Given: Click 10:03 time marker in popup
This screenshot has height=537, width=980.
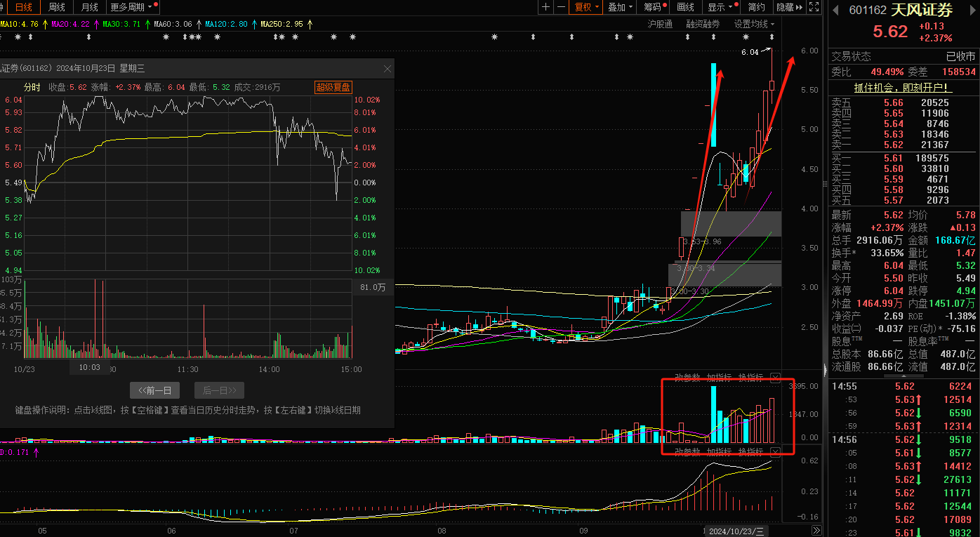Looking at the screenshot, I should [x=89, y=368].
